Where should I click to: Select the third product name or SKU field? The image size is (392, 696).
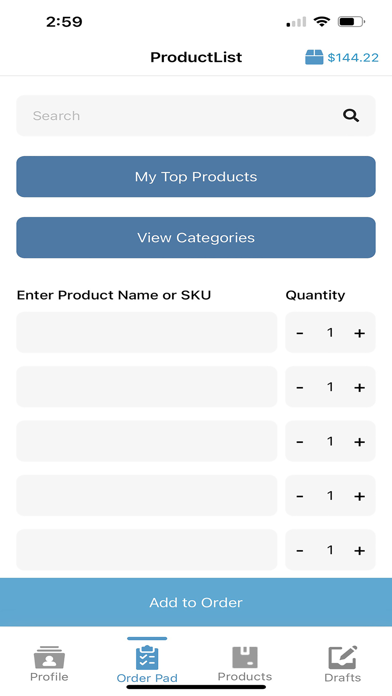147,441
